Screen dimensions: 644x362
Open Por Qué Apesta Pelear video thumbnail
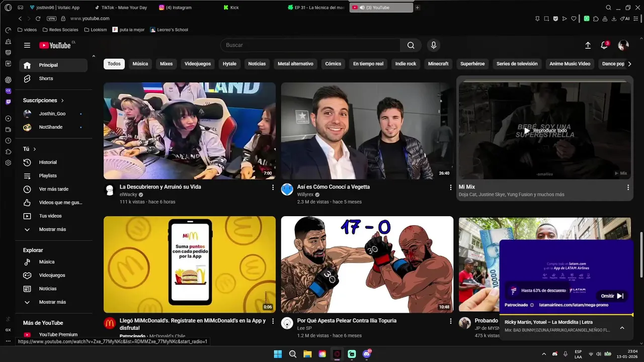tap(367, 264)
